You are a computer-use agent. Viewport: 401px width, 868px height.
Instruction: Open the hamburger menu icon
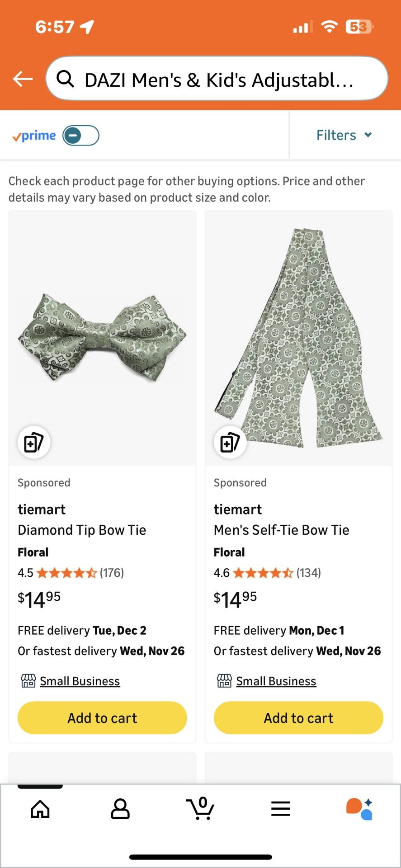click(280, 809)
